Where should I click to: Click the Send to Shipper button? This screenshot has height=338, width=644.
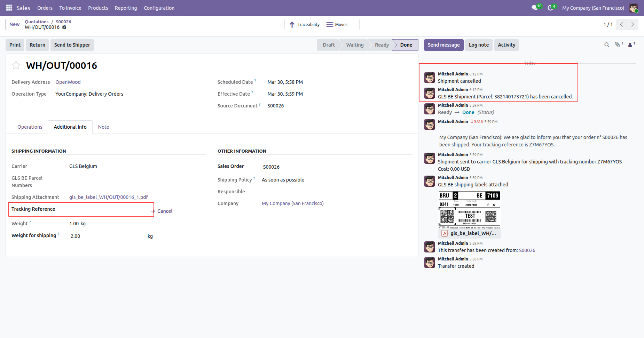(72, 45)
